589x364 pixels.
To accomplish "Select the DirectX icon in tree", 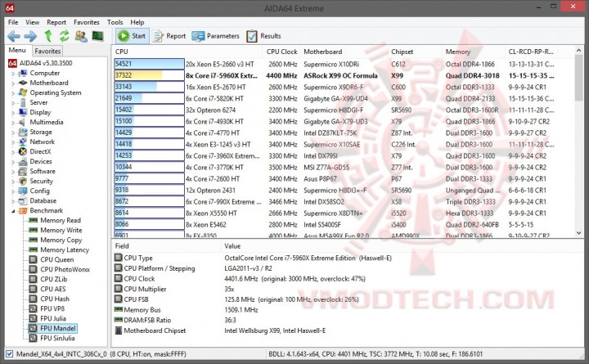I will coord(23,151).
